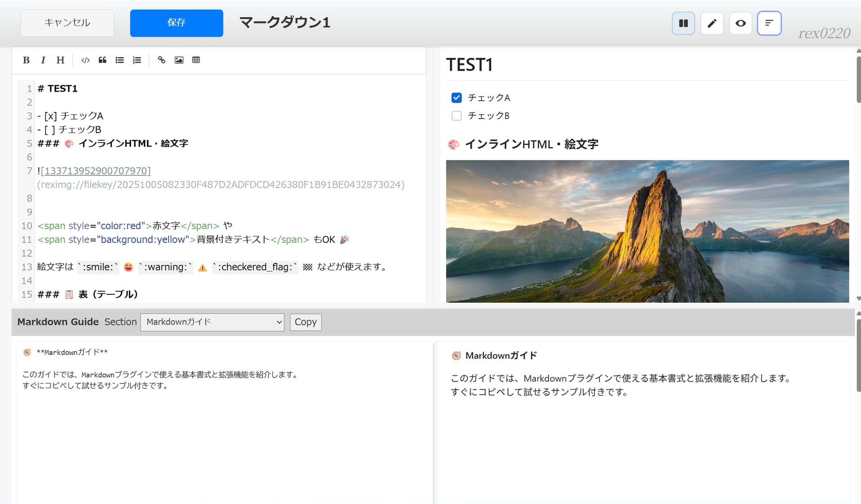
Task: Copy the Markdown guide section text
Action: tap(305, 322)
